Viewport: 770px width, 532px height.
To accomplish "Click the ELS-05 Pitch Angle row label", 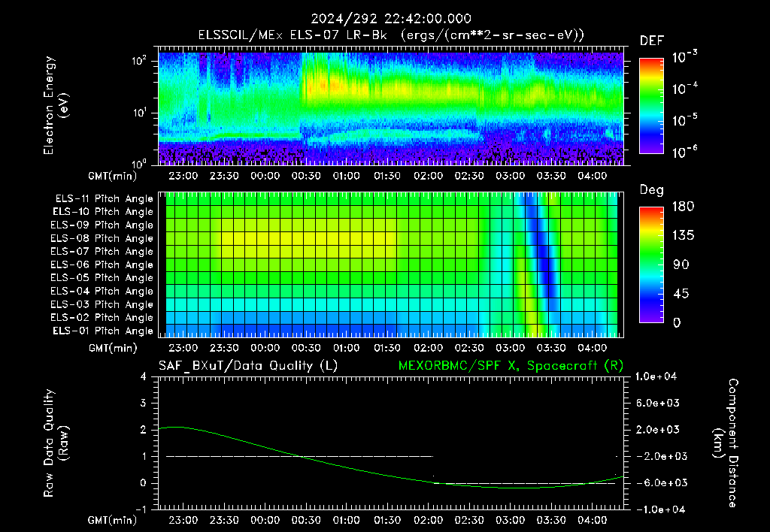I will click(102, 278).
